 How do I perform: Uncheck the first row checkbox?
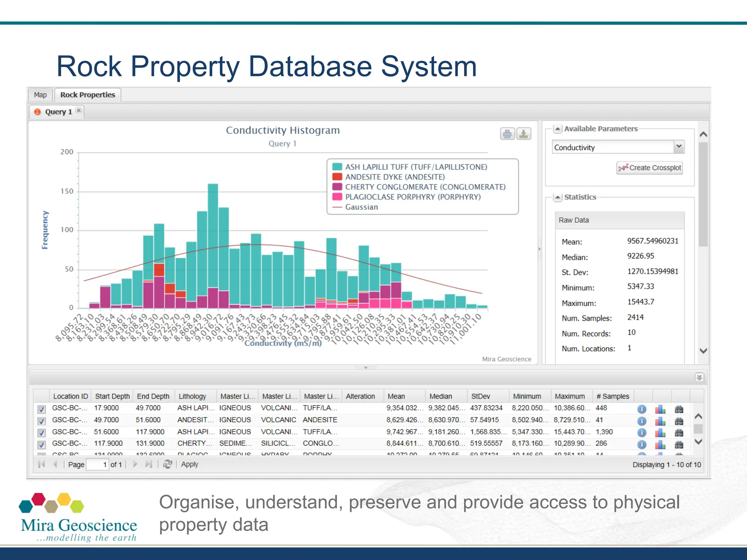click(x=42, y=409)
